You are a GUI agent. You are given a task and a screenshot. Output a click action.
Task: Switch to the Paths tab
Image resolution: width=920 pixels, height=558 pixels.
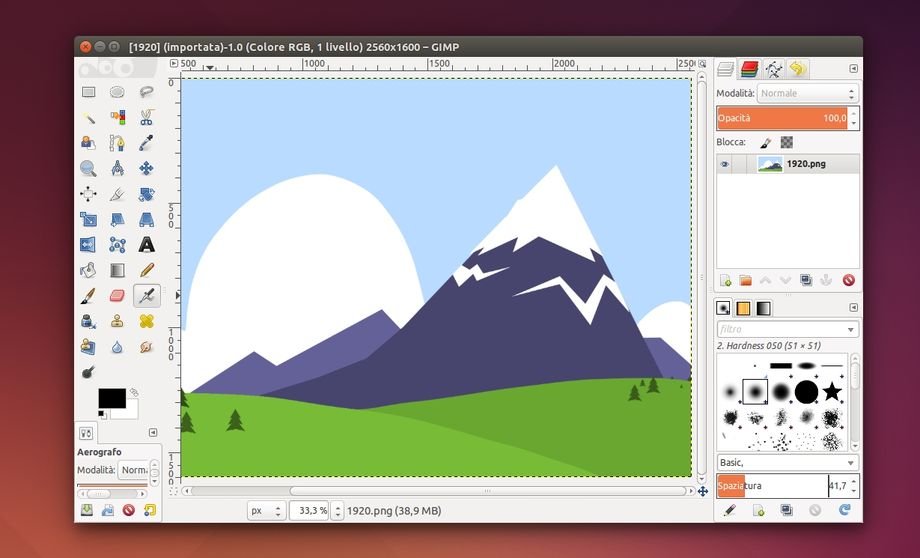click(774, 69)
